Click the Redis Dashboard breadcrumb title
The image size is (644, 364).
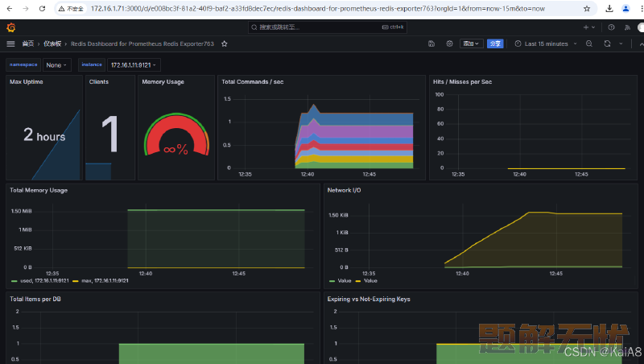(x=142, y=43)
